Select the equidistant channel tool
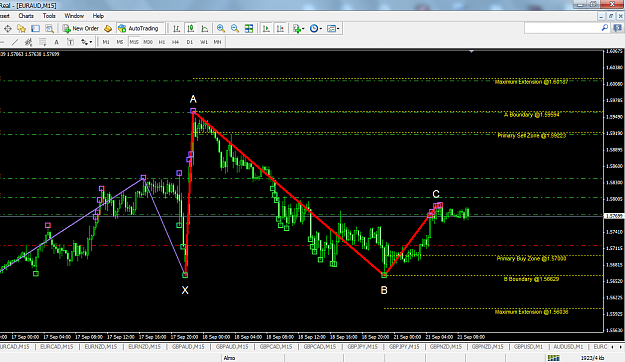The height and width of the screenshot is (362, 625). pyautogui.click(x=28, y=42)
